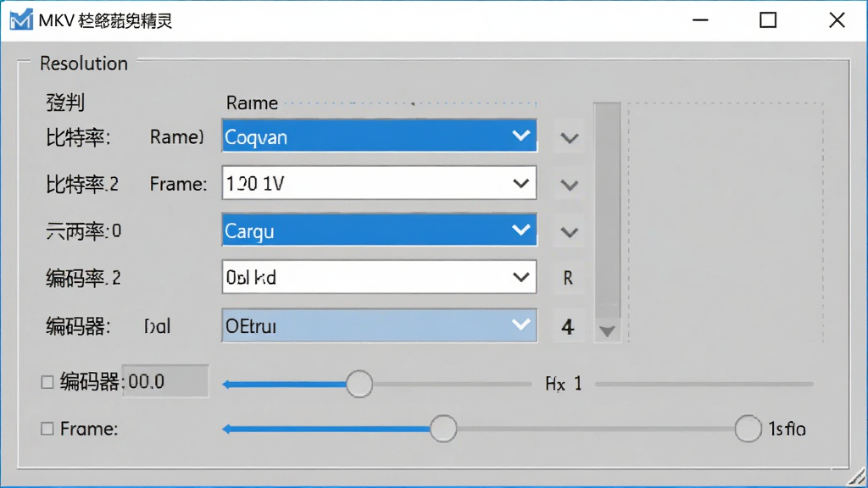Click the scrollbar's down arrow
Screen dimensions: 868x488
click(x=607, y=331)
